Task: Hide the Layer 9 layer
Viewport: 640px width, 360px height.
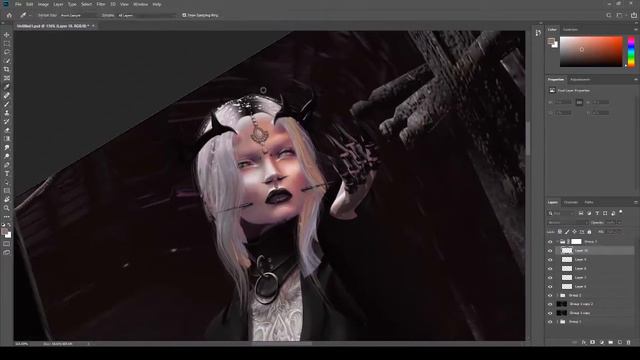Action: tap(550, 260)
